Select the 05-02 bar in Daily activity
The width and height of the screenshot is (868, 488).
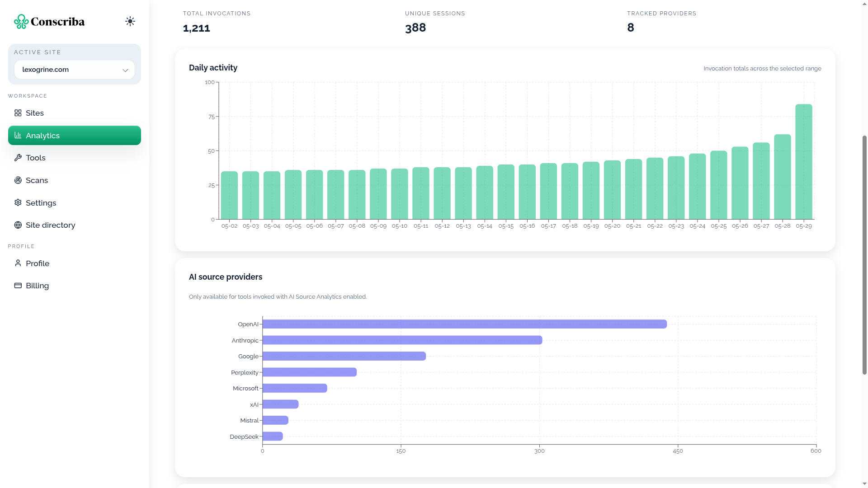[229, 196]
